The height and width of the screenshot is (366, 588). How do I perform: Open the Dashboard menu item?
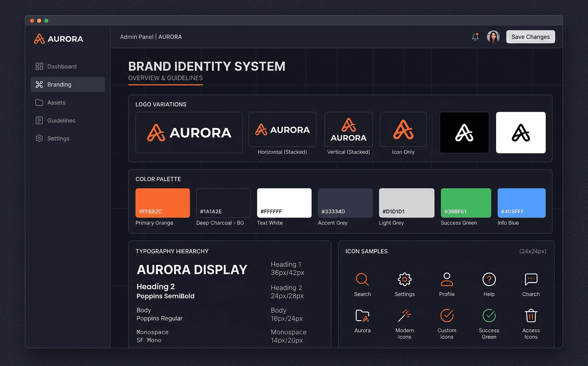point(68,66)
